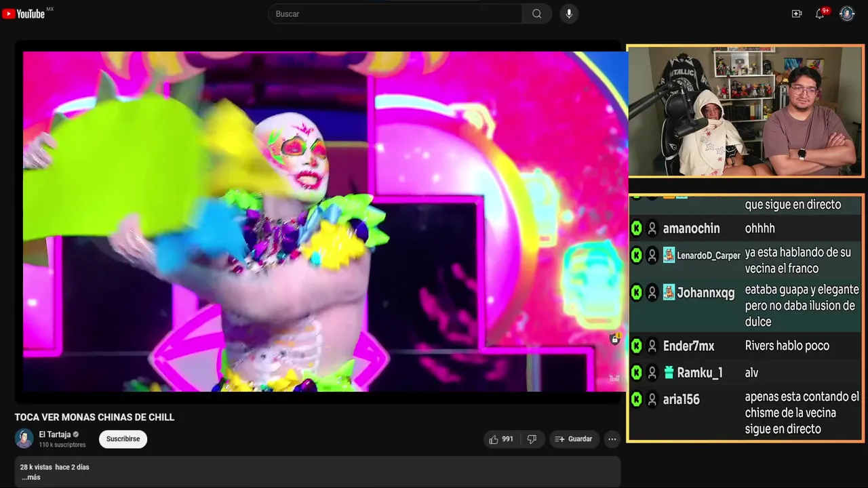The width and height of the screenshot is (868, 488).
Task: Open the notifications bell
Action: [820, 14]
